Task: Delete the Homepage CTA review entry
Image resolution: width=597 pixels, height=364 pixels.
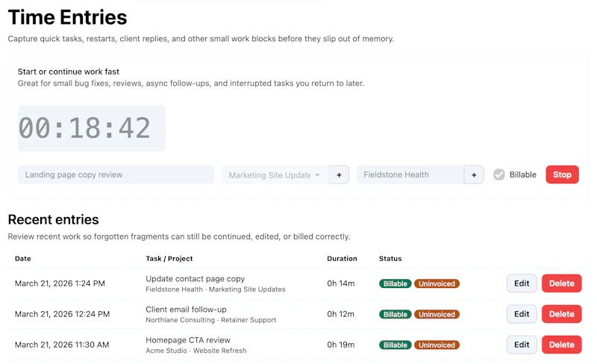Action: point(562,345)
